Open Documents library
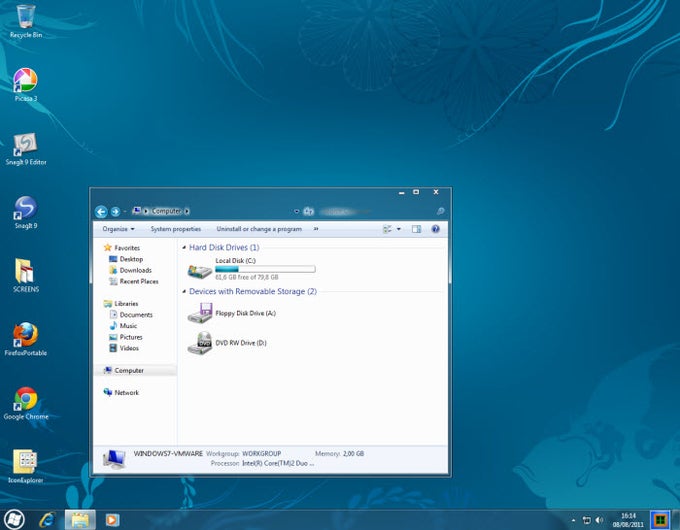 click(x=136, y=315)
